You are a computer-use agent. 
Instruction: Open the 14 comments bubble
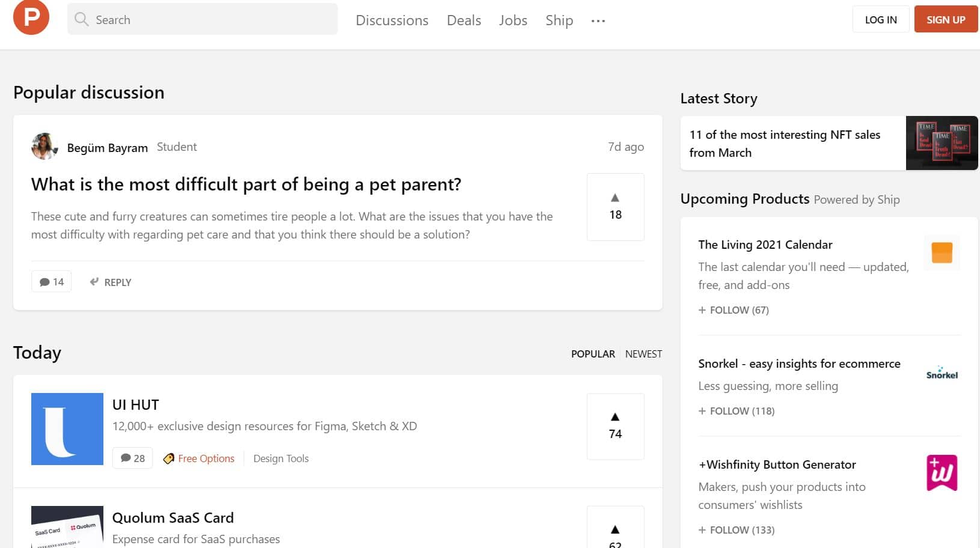[51, 282]
